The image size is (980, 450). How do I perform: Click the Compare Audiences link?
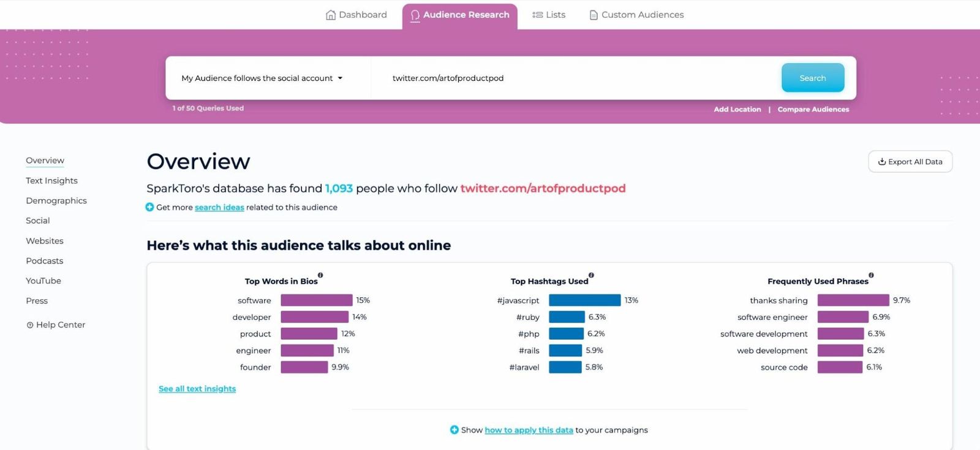813,109
